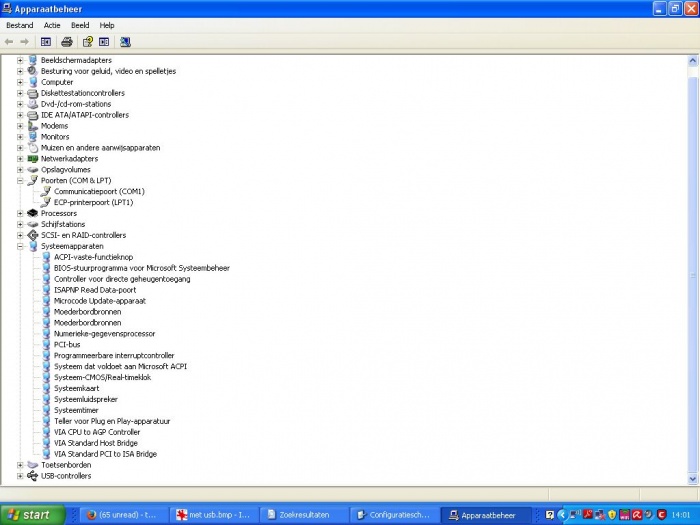Image resolution: width=700 pixels, height=525 pixels.
Task: Select Teller voor Plug en Play-apparatuur
Action: coord(112,421)
